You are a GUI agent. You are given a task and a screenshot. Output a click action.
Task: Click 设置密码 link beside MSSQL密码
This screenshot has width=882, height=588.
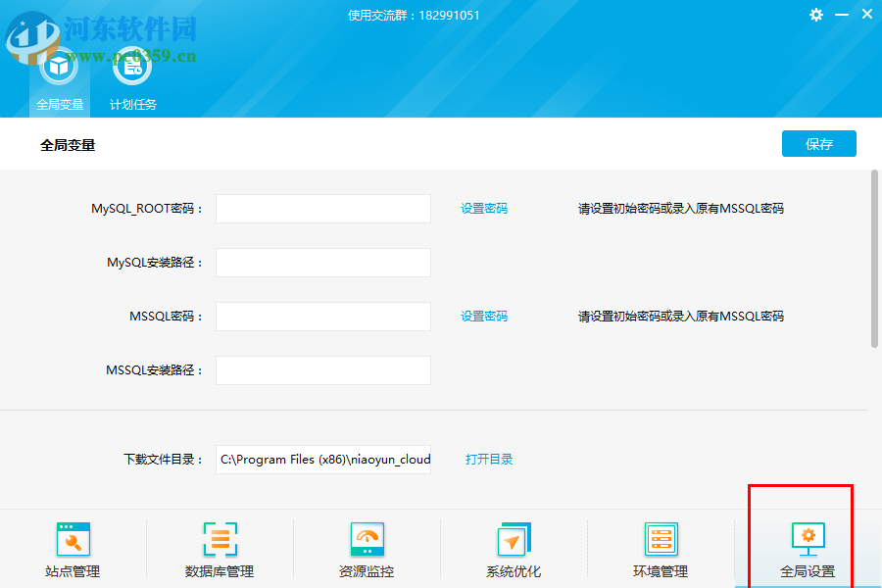click(x=484, y=317)
